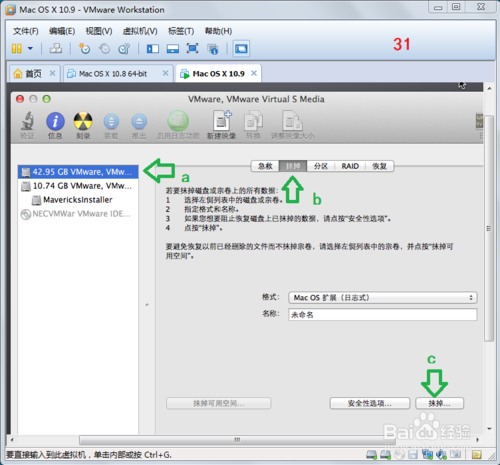500x465 pixels.
Task: Click the green zoom button of Disk Utility
Action: coord(47,99)
